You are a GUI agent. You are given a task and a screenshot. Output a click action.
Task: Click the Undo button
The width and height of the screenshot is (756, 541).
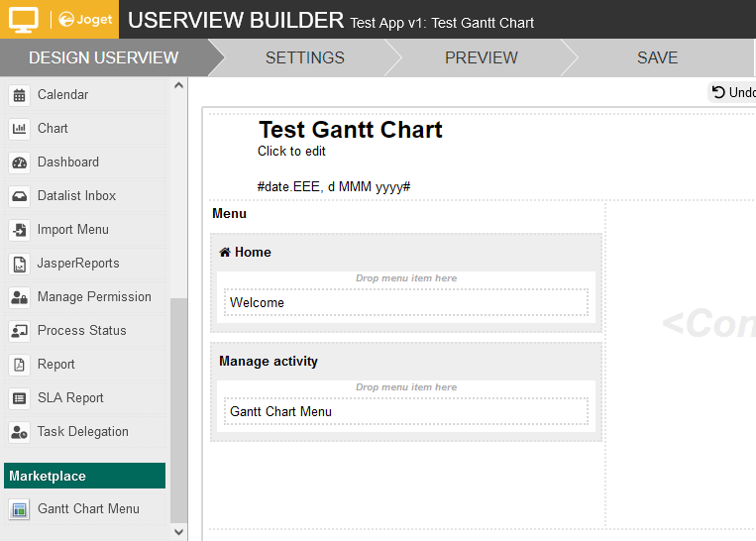click(733, 92)
